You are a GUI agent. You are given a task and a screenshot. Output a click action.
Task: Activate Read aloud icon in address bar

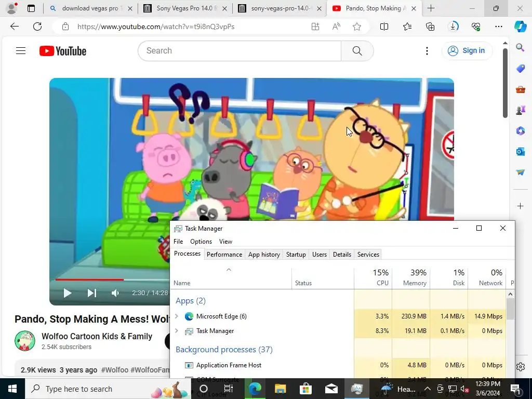point(336,26)
